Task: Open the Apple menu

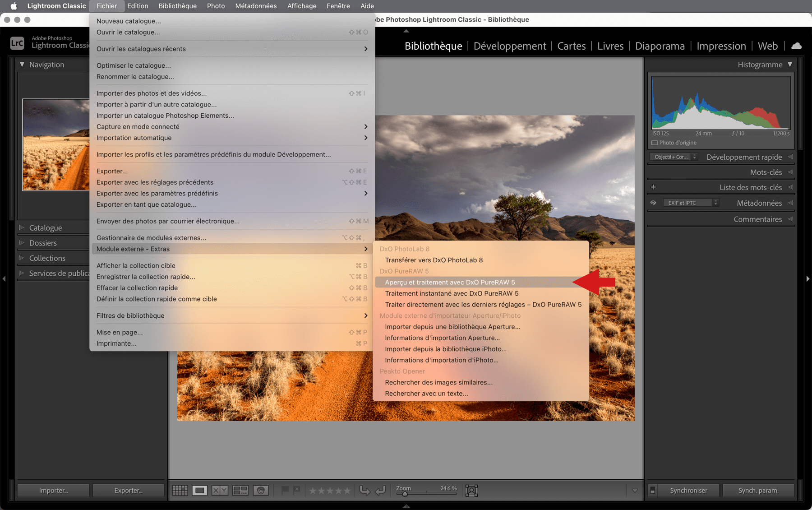Action: tap(14, 6)
